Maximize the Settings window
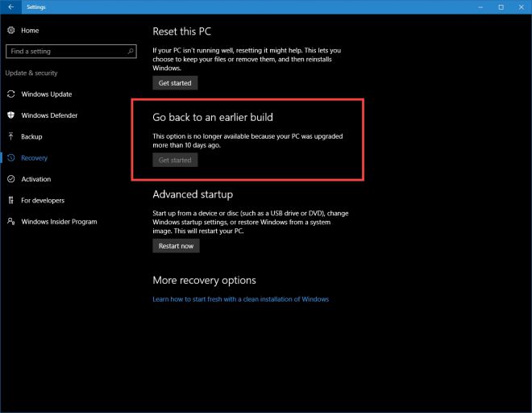This screenshot has height=413, width=532. tap(500, 6)
